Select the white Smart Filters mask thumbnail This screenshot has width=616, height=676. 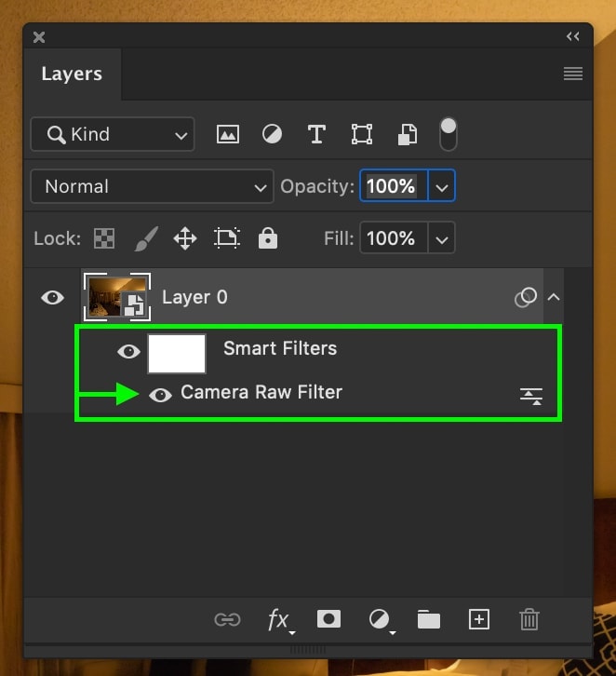[x=177, y=354]
